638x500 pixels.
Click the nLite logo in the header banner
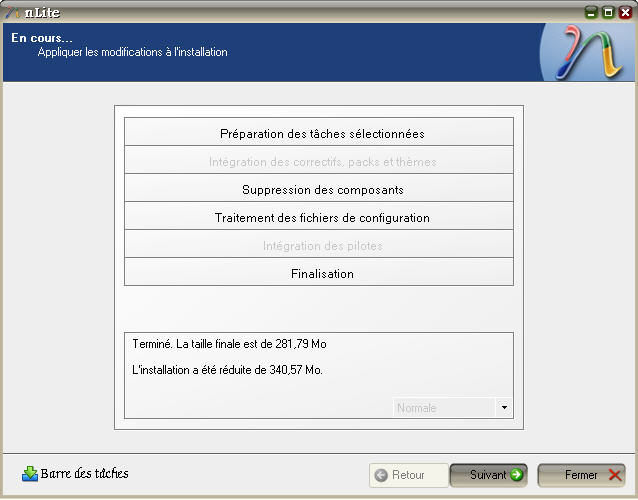(589, 52)
